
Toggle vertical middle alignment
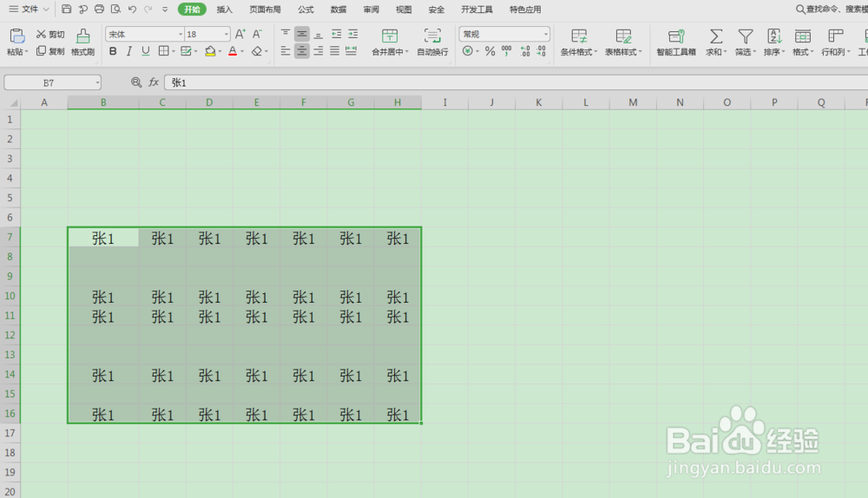(x=302, y=34)
